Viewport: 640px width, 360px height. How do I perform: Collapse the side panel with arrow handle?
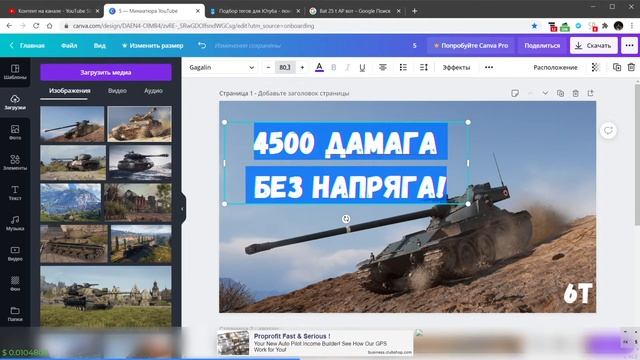tap(182, 209)
